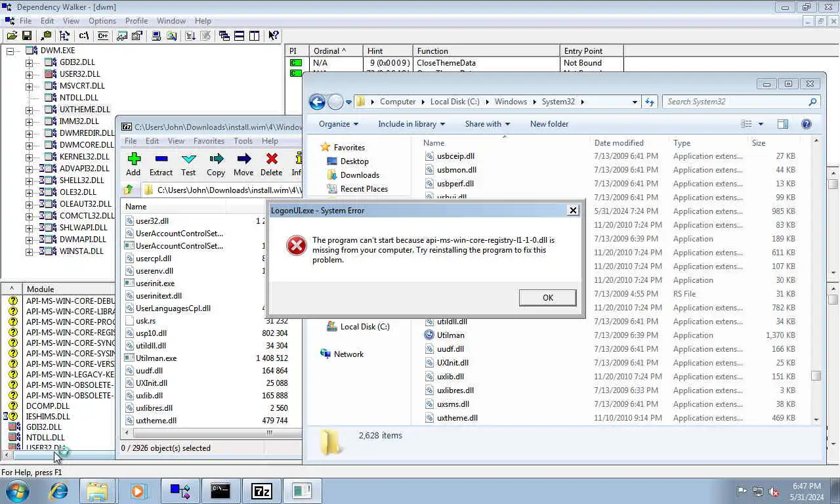Open Window menu in Dependency Walker

(x=171, y=21)
